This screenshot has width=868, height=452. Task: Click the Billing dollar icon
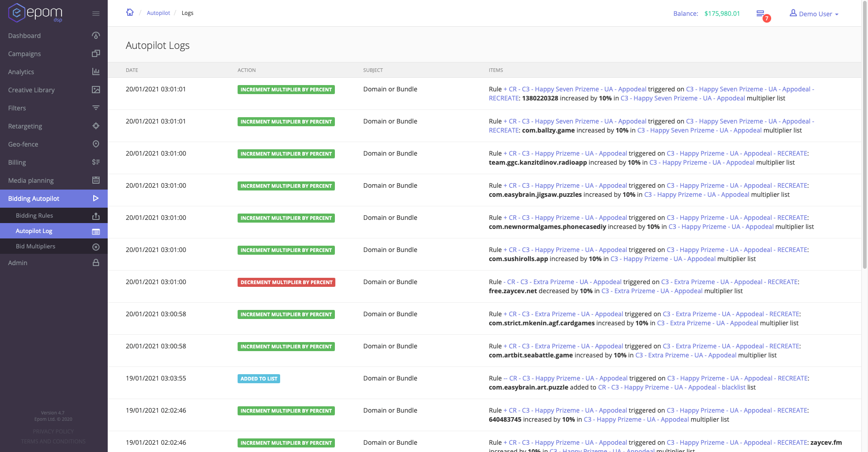(96, 162)
